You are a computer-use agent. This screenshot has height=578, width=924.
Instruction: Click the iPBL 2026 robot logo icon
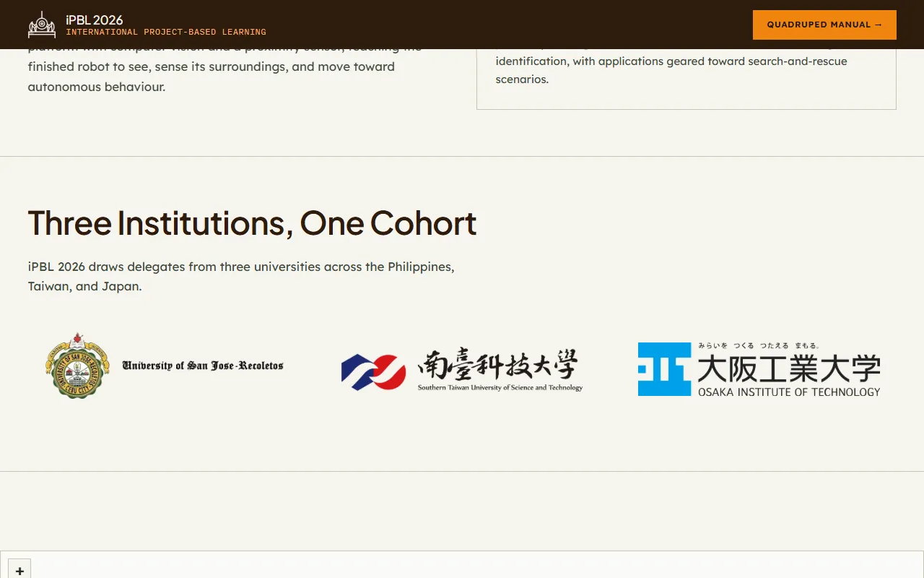[42, 25]
